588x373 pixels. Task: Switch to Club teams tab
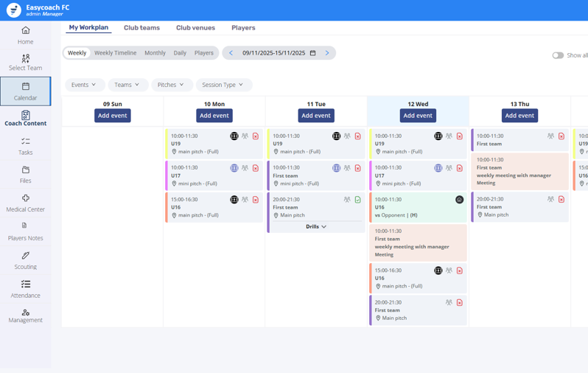click(x=141, y=28)
